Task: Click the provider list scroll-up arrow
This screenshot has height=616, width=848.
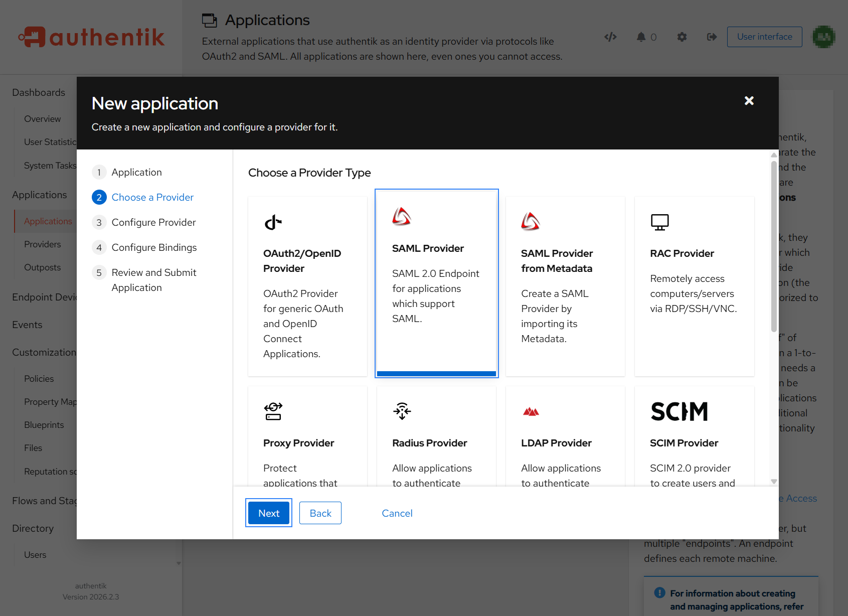Action: [x=774, y=155]
